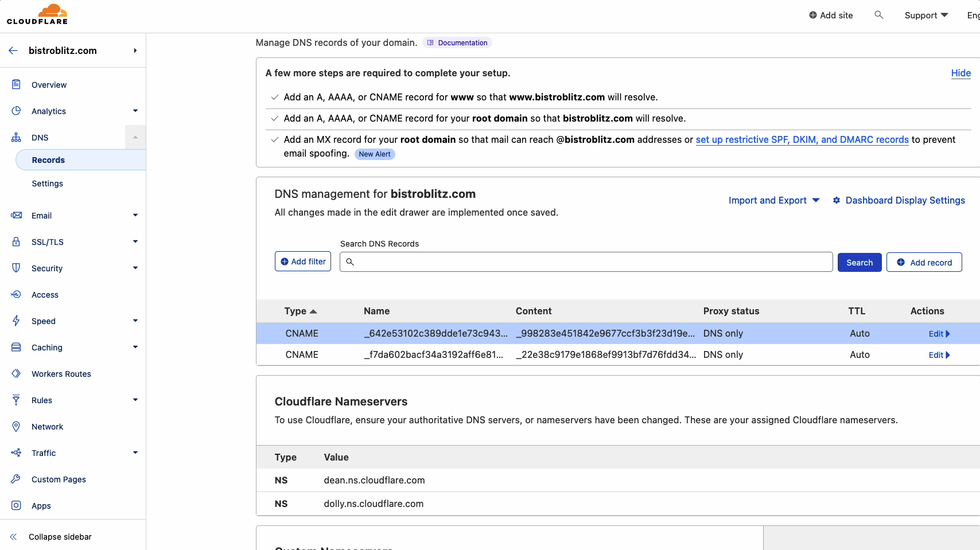
Task: Click inside the Search DNS Records field
Action: click(585, 262)
